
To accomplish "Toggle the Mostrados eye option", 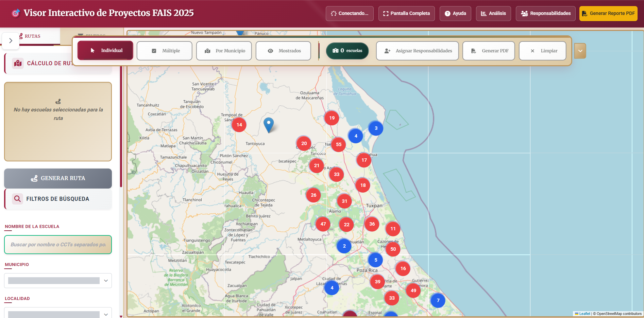I will pyautogui.click(x=283, y=51).
